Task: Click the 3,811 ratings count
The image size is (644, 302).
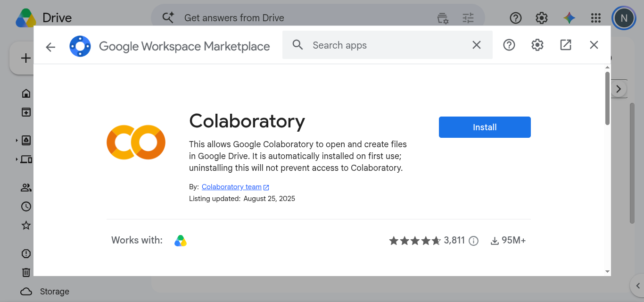Action: coord(454,241)
